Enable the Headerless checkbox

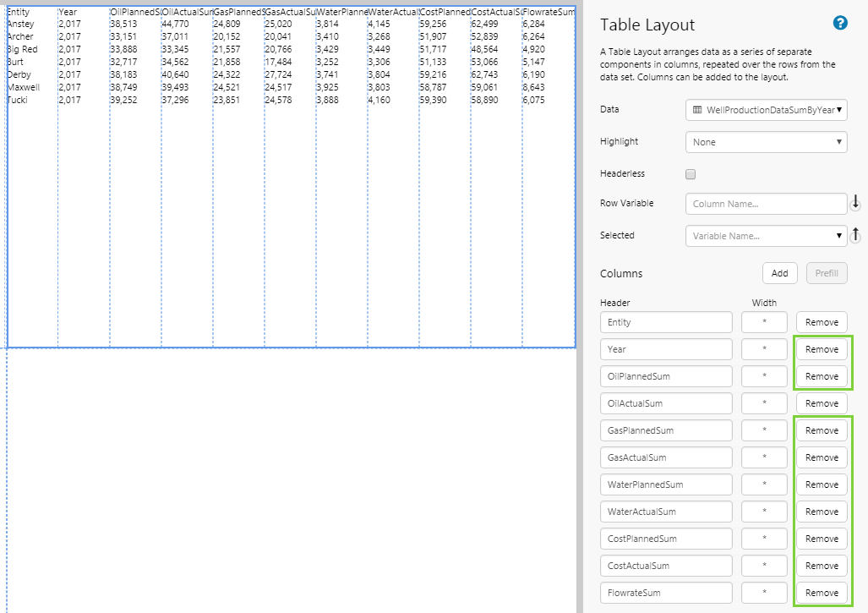pyautogui.click(x=691, y=174)
